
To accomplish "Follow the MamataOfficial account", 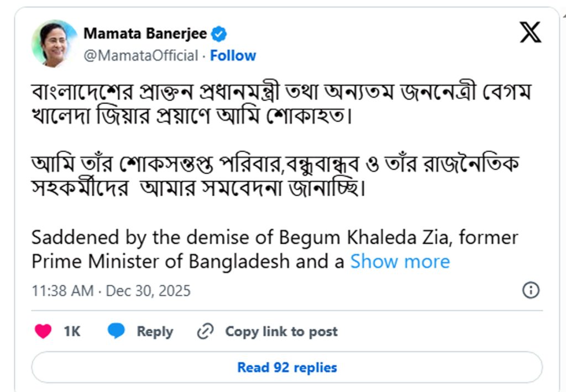I will [233, 56].
